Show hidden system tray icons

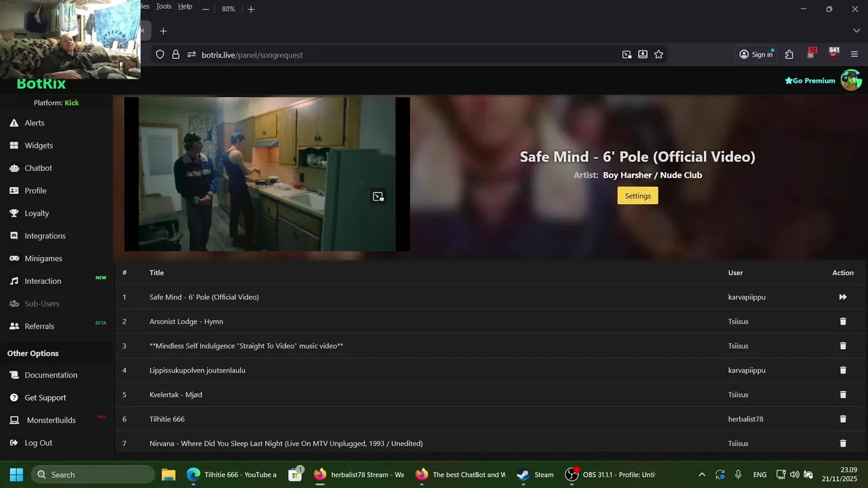coord(702,474)
